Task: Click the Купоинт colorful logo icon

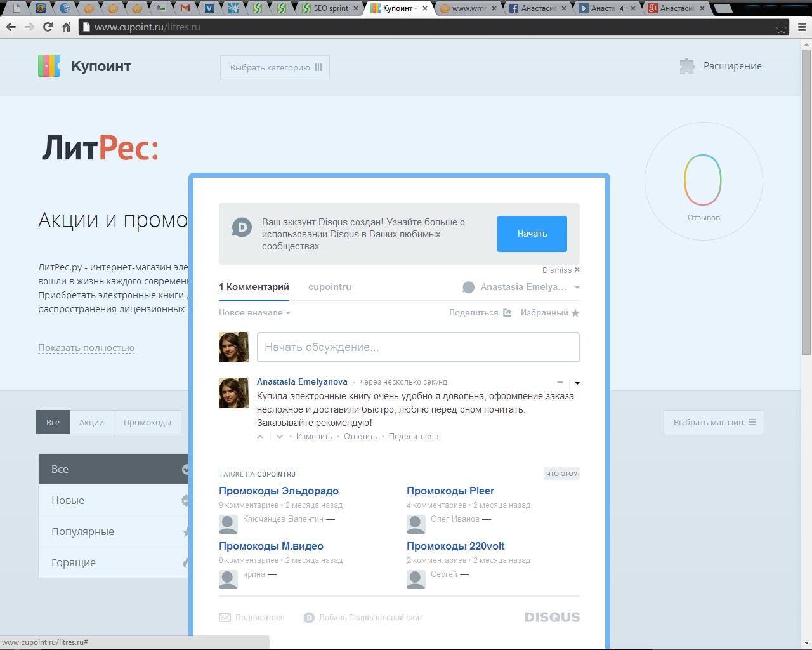Action: pyautogui.click(x=49, y=66)
